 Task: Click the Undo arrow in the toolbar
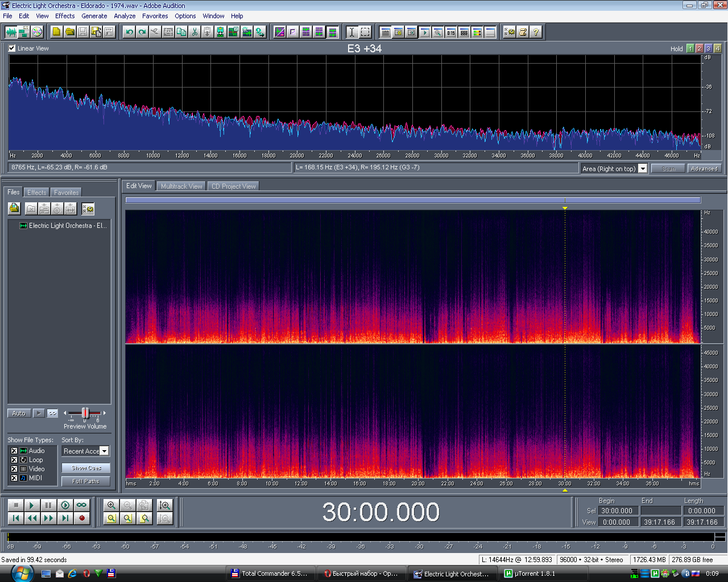click(129, 32)
